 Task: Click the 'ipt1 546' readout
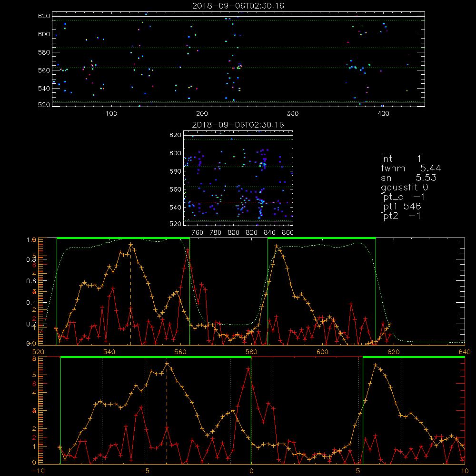coord(401,207)
